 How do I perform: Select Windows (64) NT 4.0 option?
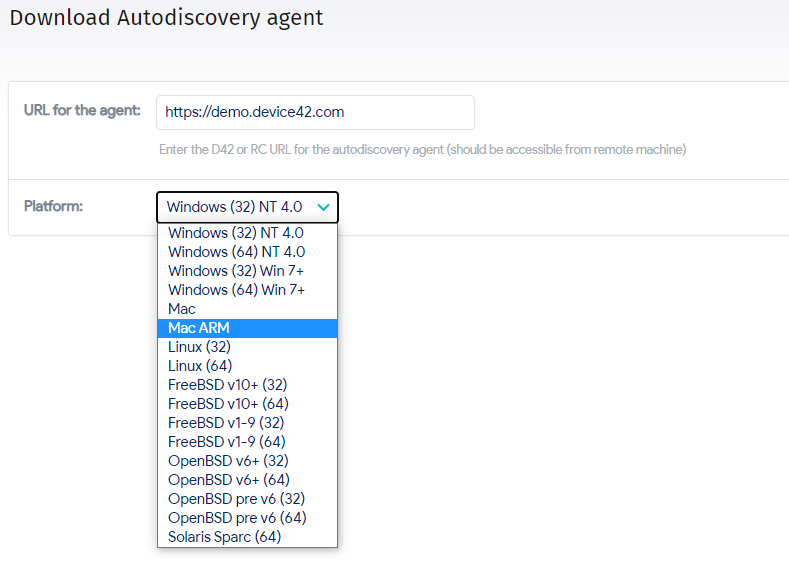[x=247, y=252]
